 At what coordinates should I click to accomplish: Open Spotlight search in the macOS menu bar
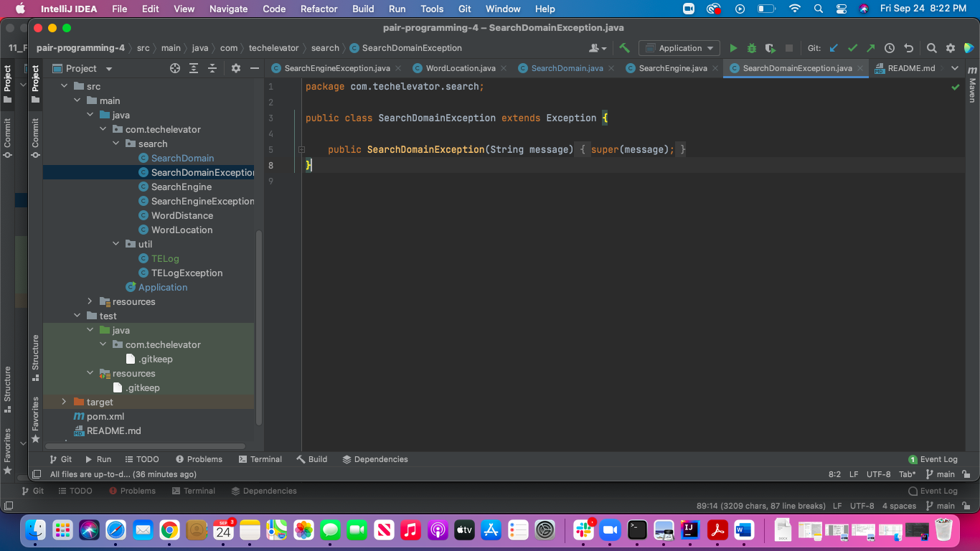click(819, 9)
